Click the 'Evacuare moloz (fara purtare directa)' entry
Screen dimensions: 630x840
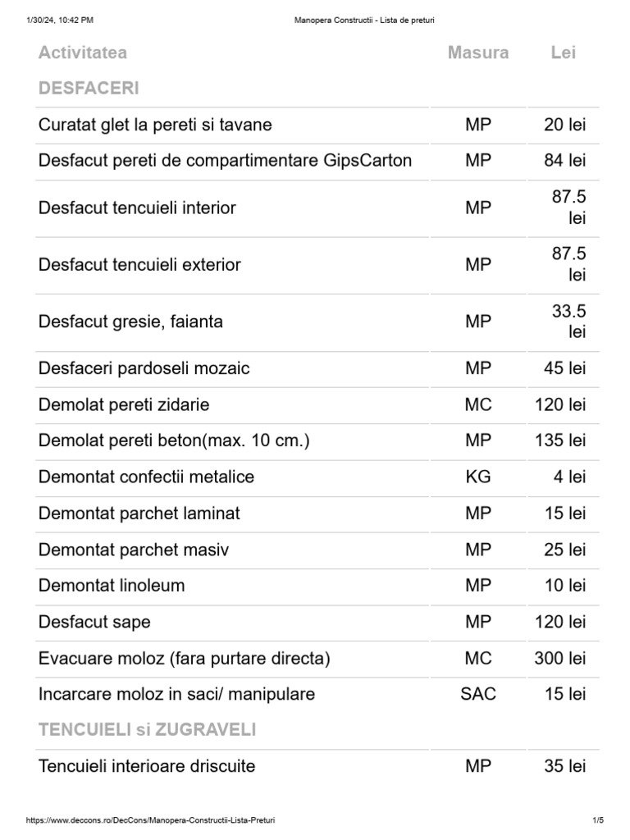point(184,658)
